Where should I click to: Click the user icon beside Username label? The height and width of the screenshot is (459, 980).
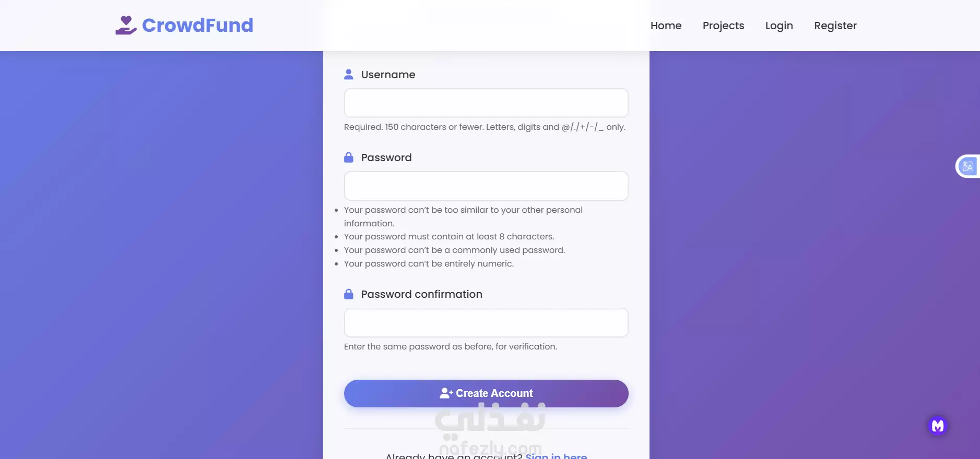[x=349, y=75]
